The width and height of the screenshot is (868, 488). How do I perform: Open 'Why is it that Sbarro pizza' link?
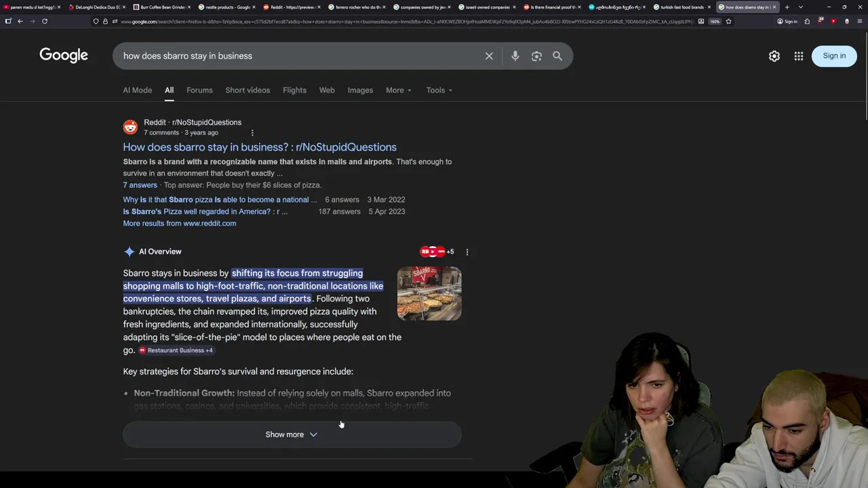point(220,200)
